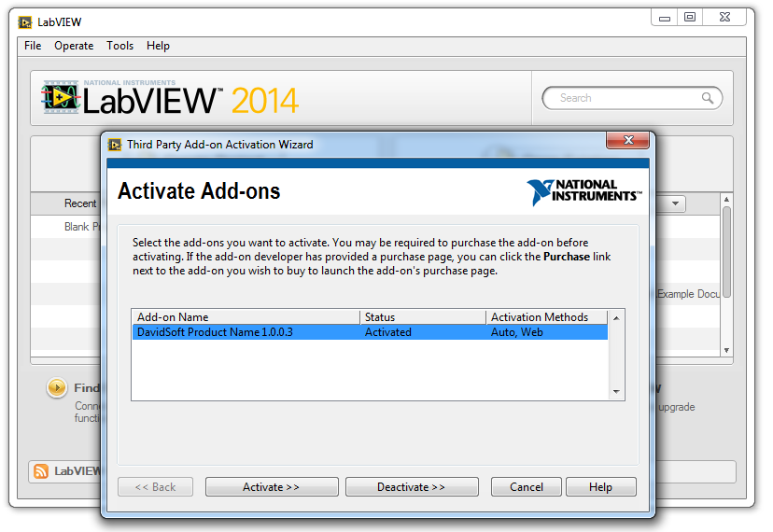Click the Add-on Name column header
Viewport: 773px width, 532px height.
[x=246, y=317]
